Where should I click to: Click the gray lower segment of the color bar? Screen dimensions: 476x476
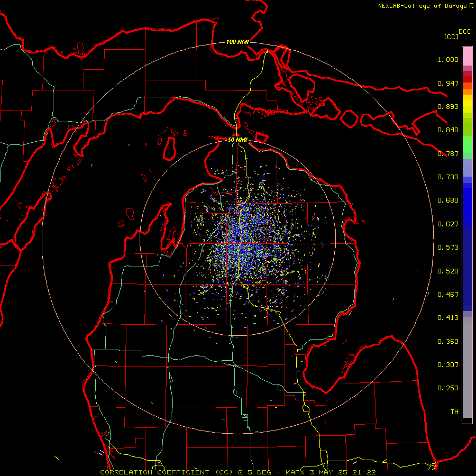[x=467, y=368]
